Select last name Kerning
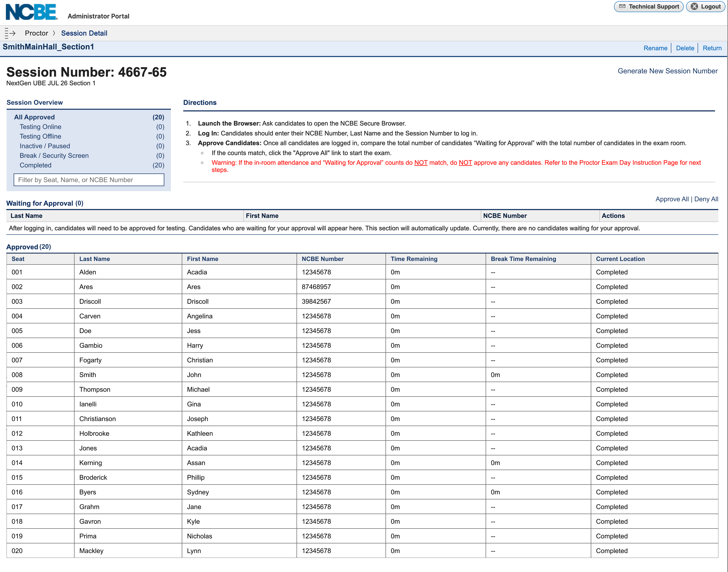728x572 pixels. coord(90,463)
